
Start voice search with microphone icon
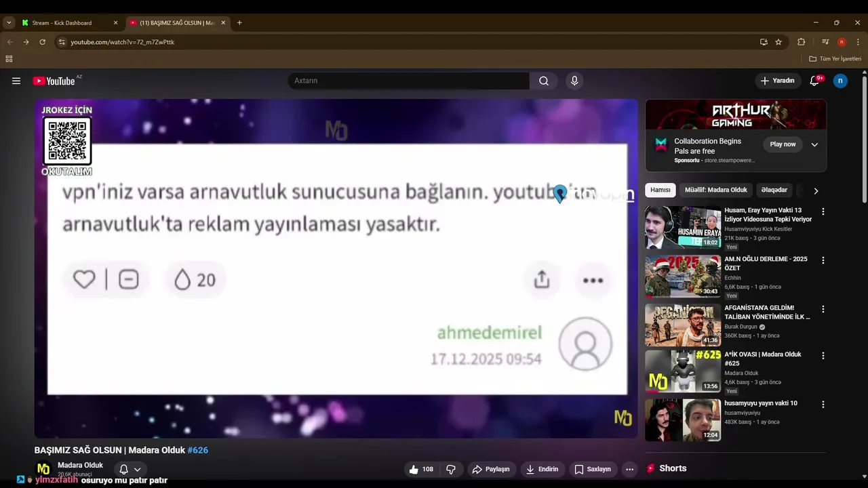(574, 81)
